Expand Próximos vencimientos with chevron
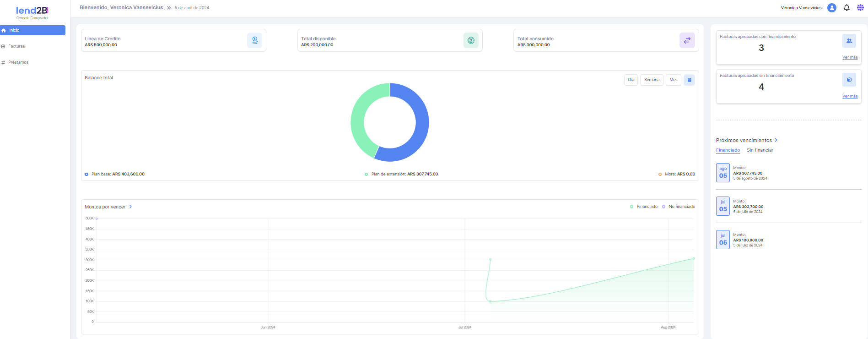 coord(776,140)
